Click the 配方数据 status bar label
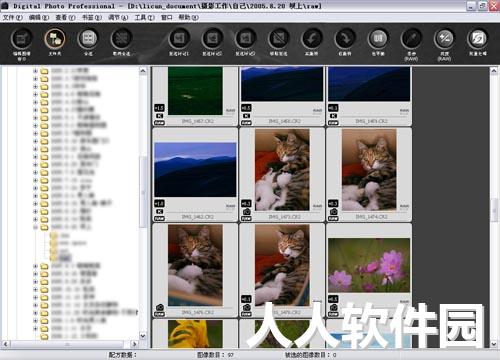 pyautogui.click(x=123, y=355)
